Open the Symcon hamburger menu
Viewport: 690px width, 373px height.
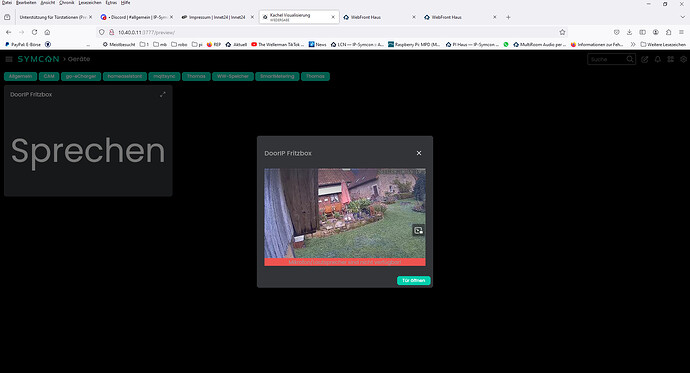click(x=9, y=59)
